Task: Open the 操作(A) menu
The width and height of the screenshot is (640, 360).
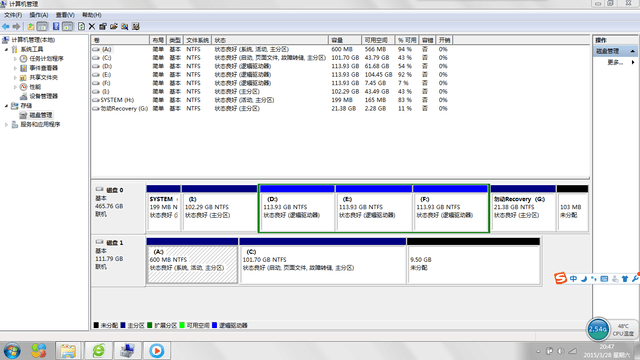Action: pos(39,15)
